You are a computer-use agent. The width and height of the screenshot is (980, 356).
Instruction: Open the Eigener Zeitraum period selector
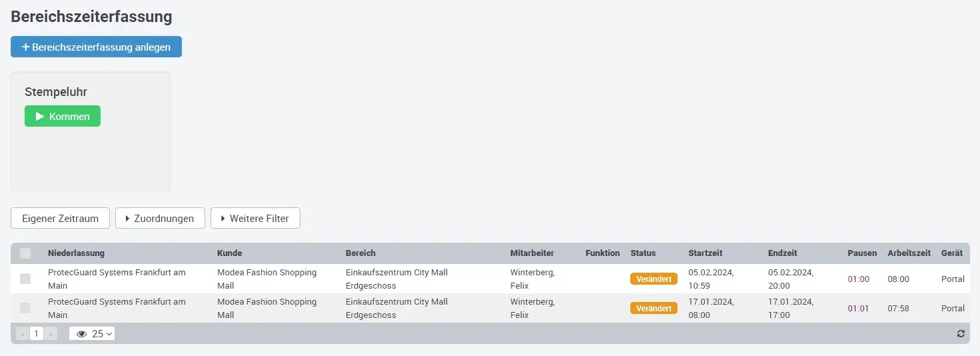[60, 218]
